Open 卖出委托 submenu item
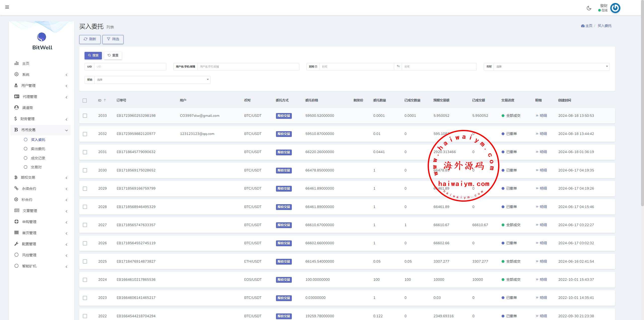Screen dimensions: 644x320 coord(38,149)
